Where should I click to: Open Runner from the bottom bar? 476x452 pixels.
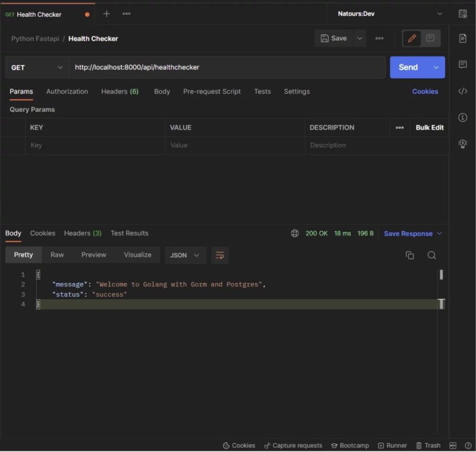coord(392,445)
